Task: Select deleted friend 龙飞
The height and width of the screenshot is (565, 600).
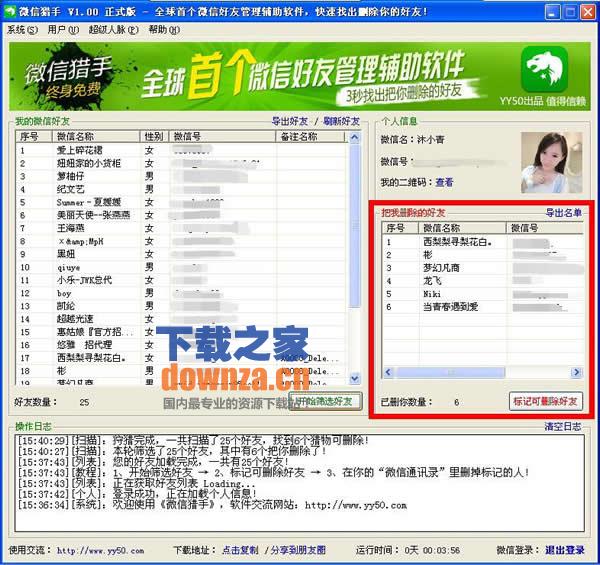Action: coord(483,281)
